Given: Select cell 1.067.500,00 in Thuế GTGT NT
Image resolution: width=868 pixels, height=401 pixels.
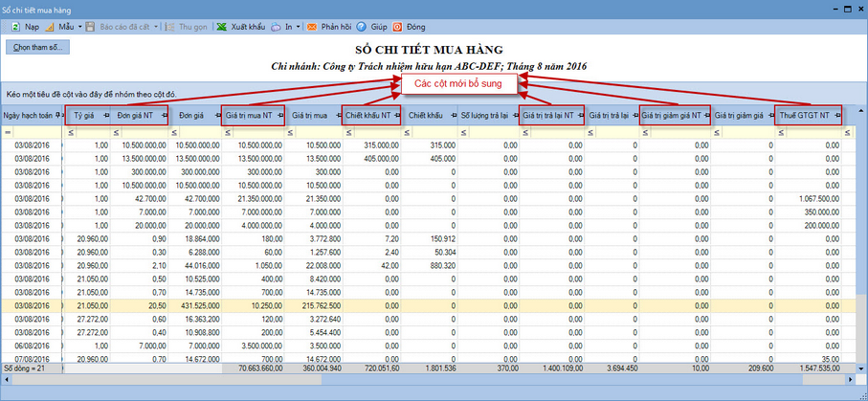Looking at the screenshot, I should point(808,198).
